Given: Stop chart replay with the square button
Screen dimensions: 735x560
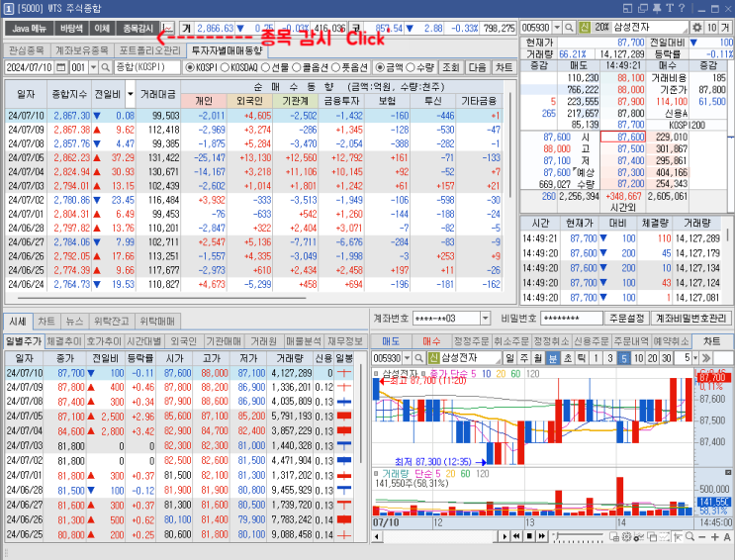Looking at the screenshot, I should click(x=529, y=536).
